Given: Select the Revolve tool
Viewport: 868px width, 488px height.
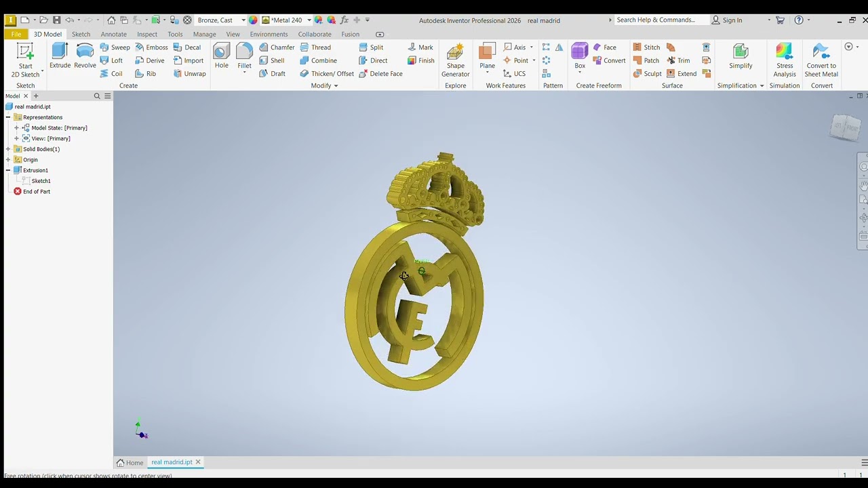Looking at the screenshot, I should point(85,56).
